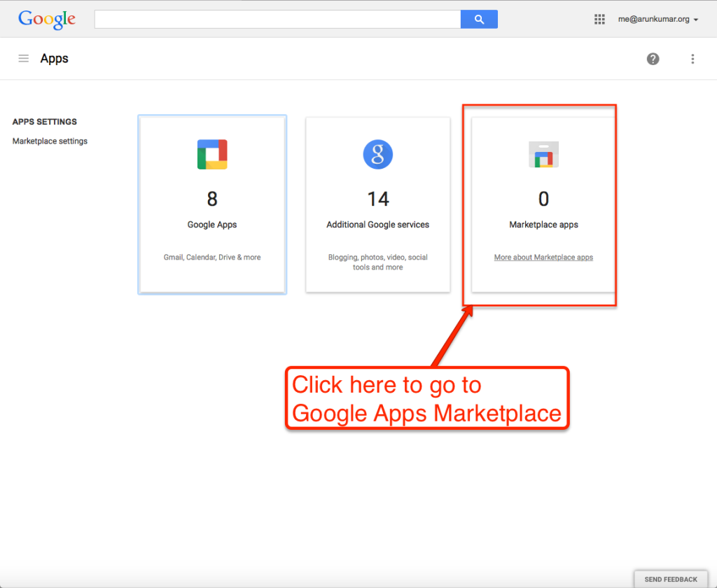Follow the More about Marketplace apps link

[x=543, y=258]
